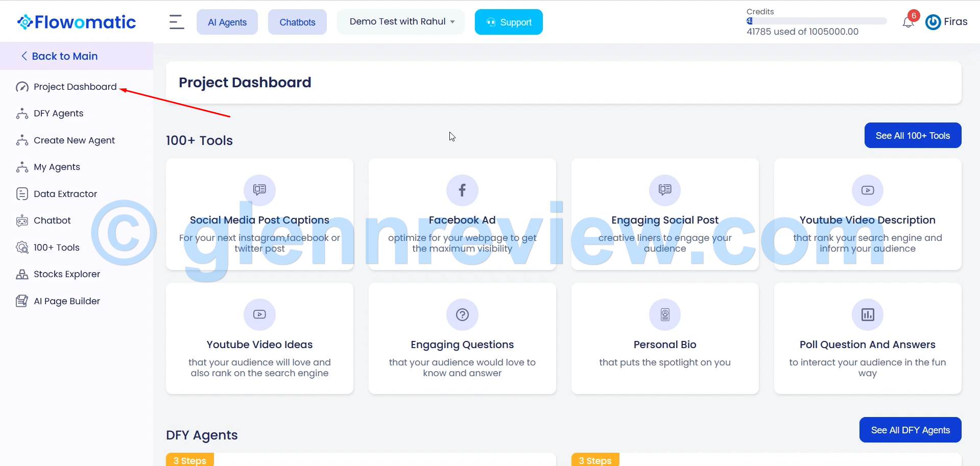This screenshot has width=980, height=466.
Task: Open My Agents in the sidebar
Action: click(x=57, y=167)
